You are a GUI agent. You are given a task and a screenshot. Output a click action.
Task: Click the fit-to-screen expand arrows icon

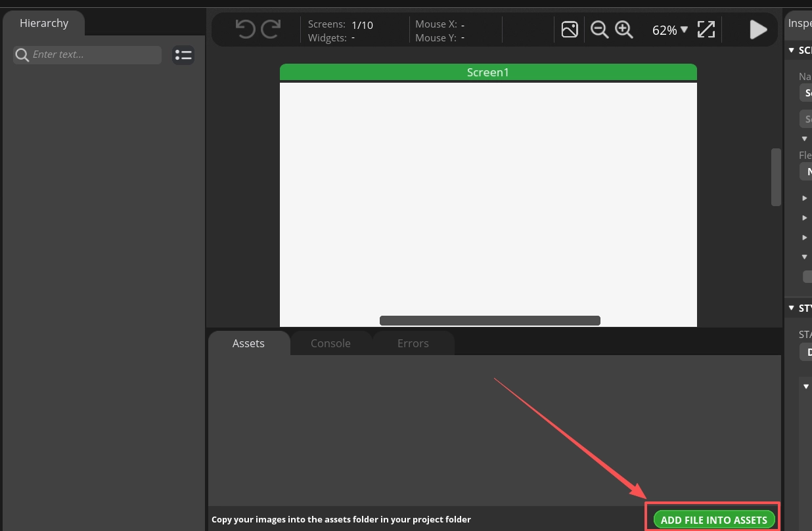(x=706, y=30)
